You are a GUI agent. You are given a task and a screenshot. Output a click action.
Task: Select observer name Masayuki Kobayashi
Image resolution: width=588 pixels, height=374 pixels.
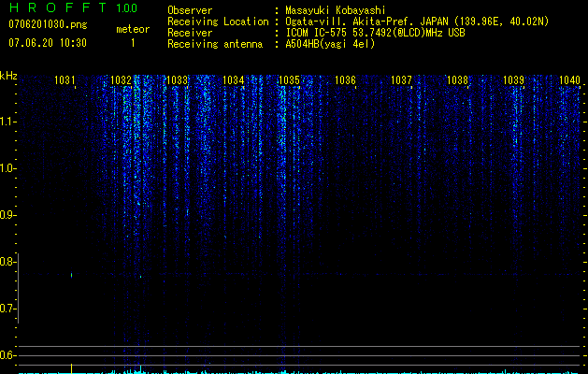[336, 10]
